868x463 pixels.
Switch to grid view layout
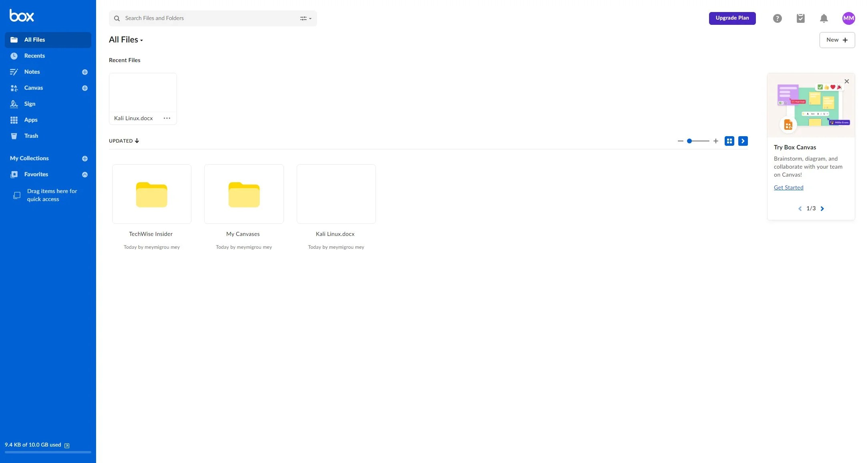(x=729, y=141)
